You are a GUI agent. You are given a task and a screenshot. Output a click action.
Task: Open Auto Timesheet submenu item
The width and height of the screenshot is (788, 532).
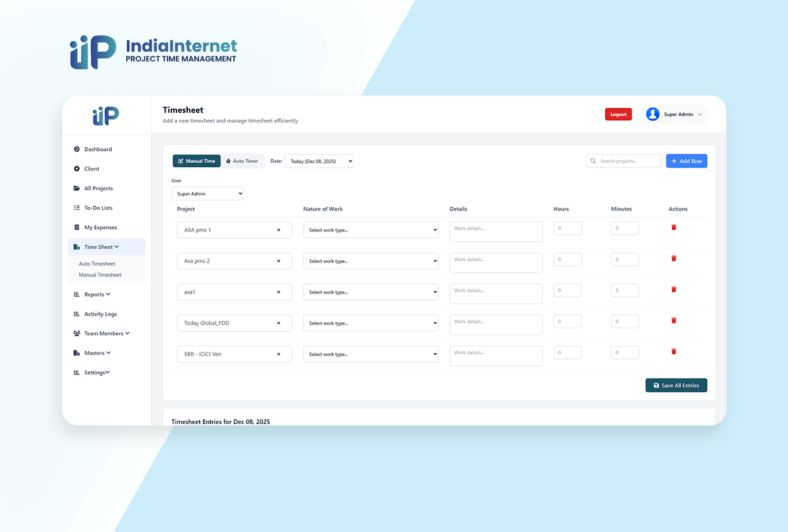coord(97,264)
